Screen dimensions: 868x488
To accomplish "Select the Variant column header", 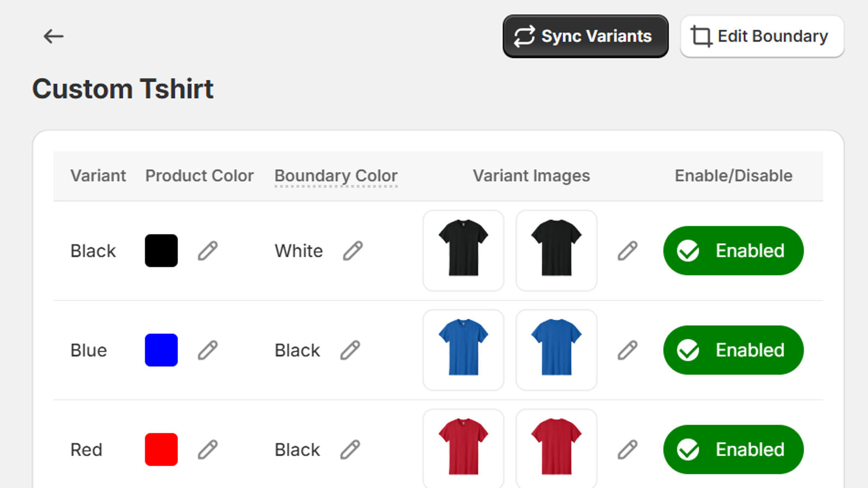I will (x=98, y=176).
